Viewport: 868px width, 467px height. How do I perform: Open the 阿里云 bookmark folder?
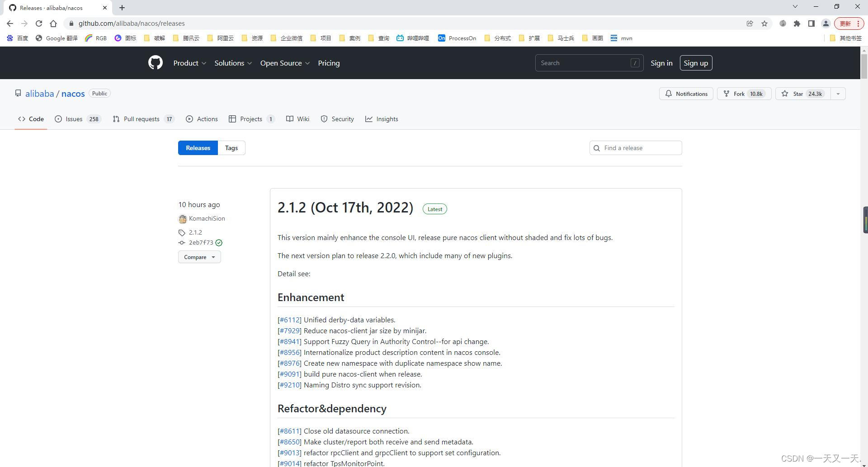[221, 38]
